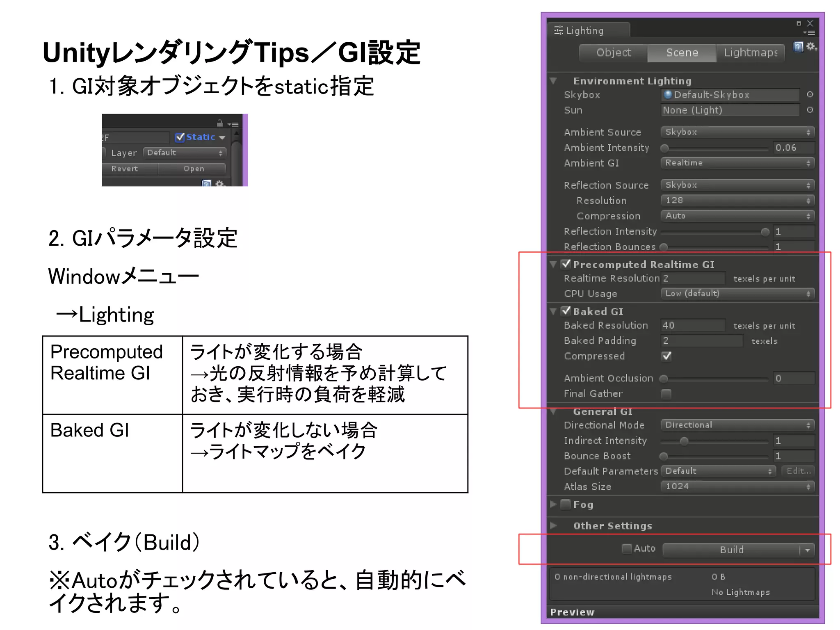Open the Ambient Source dropdown
The image size is (840, 630).
[737, 132]
